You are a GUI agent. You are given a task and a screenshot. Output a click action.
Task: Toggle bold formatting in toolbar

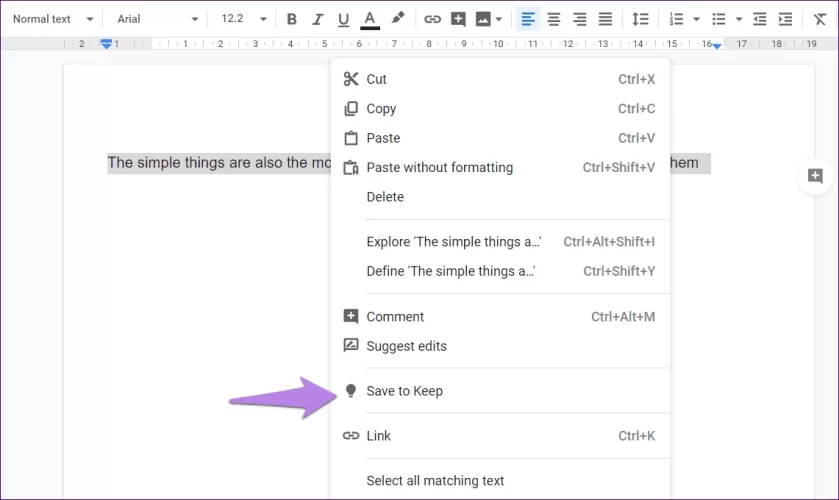(x=292, y=19)
